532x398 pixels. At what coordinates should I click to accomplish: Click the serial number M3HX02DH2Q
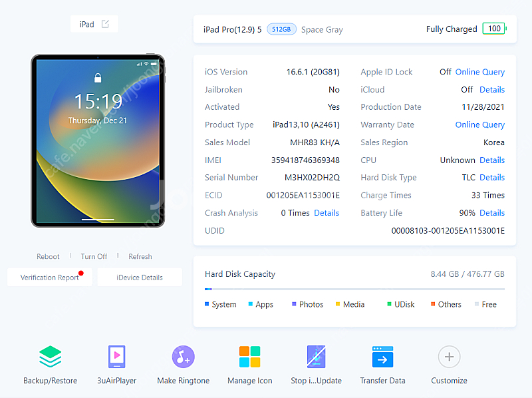tap(312, 177)
